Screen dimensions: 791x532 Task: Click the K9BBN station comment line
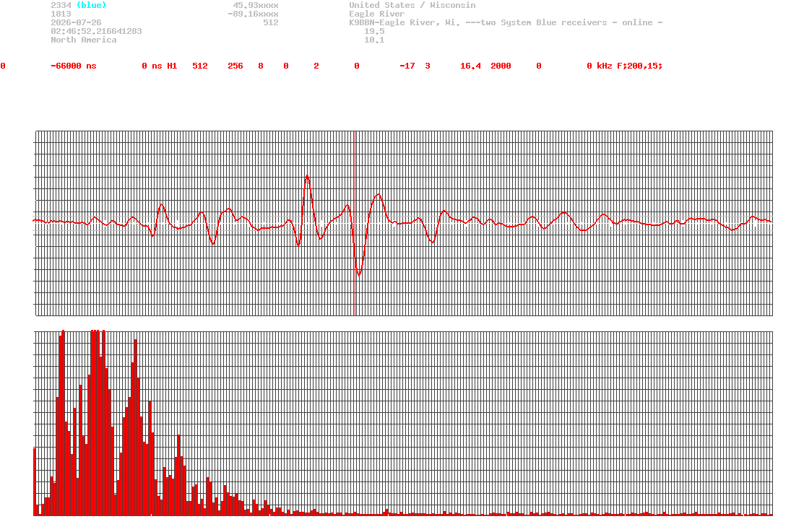coord(506,22)
